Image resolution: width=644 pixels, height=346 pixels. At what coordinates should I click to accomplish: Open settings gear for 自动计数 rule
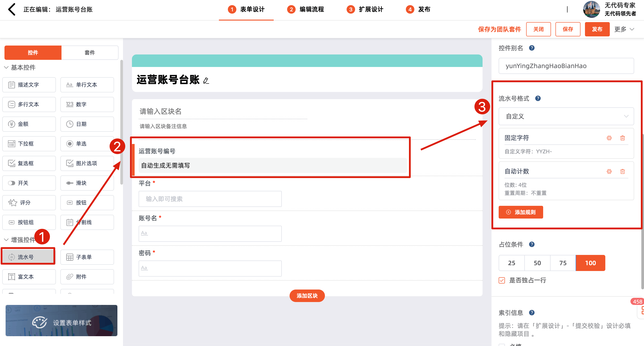(x=609, y=171)
